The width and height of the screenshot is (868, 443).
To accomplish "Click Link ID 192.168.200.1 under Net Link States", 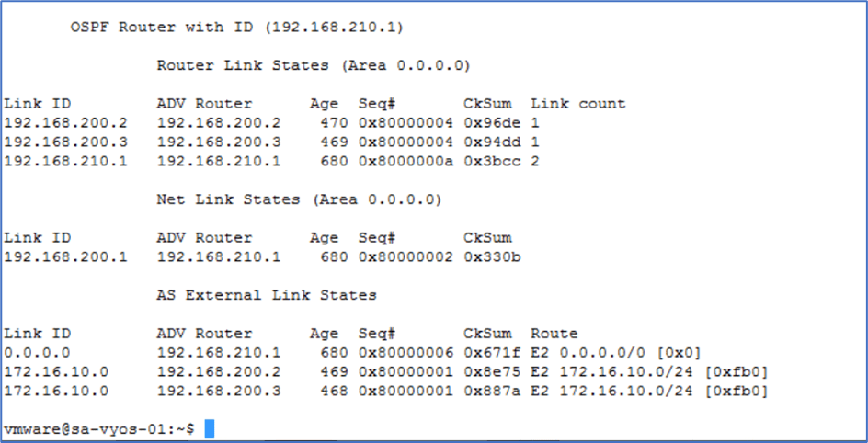I will (65, 256).
